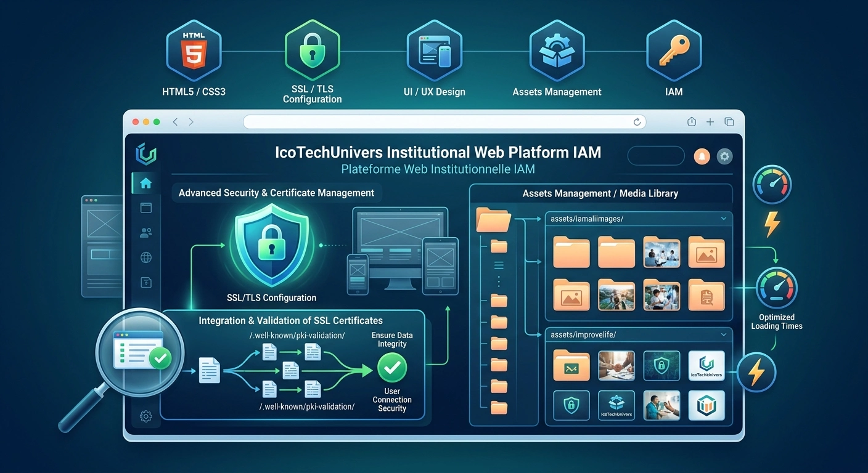Open the header settings gear icon

724,156
